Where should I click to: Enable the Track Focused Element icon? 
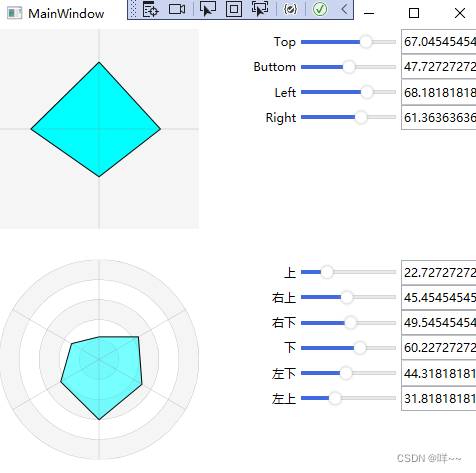pyautogui.click(x=260, y=9)
